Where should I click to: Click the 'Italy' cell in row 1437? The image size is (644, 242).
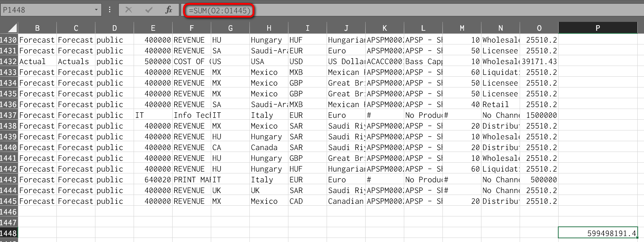(x=269, y=115)
